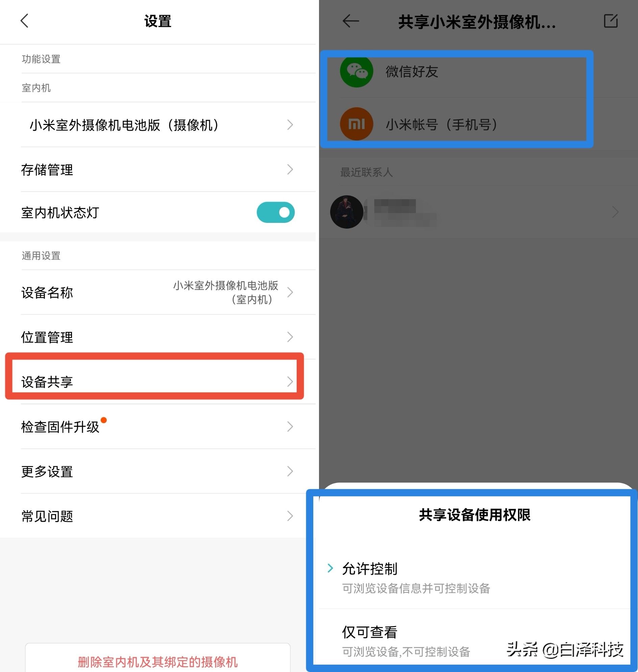Click the chevron beside the recent contact
This screenshot has width=638, height=672.
[x=615, y=212]
